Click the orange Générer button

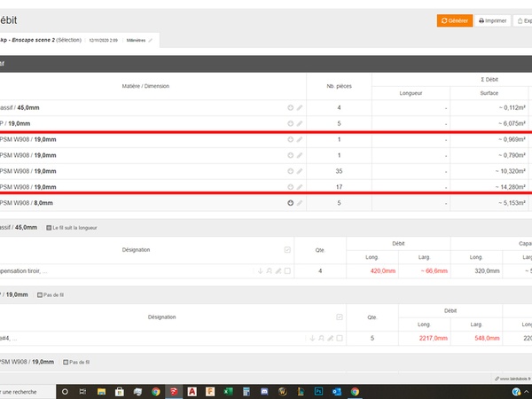[x=454, y=20]
